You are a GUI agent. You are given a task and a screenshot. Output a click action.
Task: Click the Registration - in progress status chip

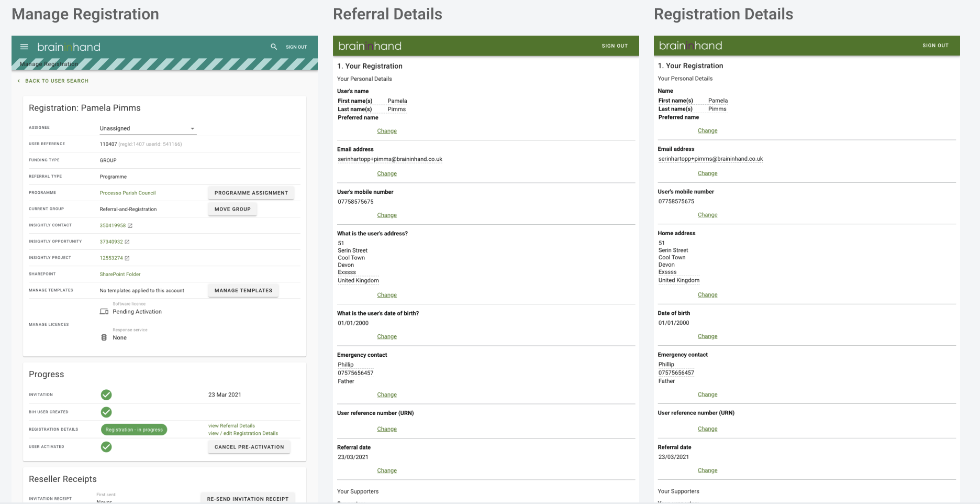click(134, 430)
